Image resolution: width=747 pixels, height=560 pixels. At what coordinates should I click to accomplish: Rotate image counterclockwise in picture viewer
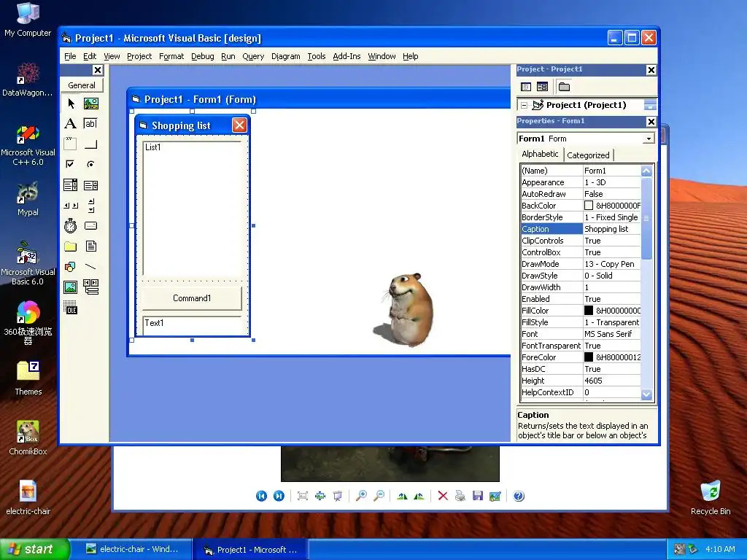pyautogui.click(x=419, y=496)
